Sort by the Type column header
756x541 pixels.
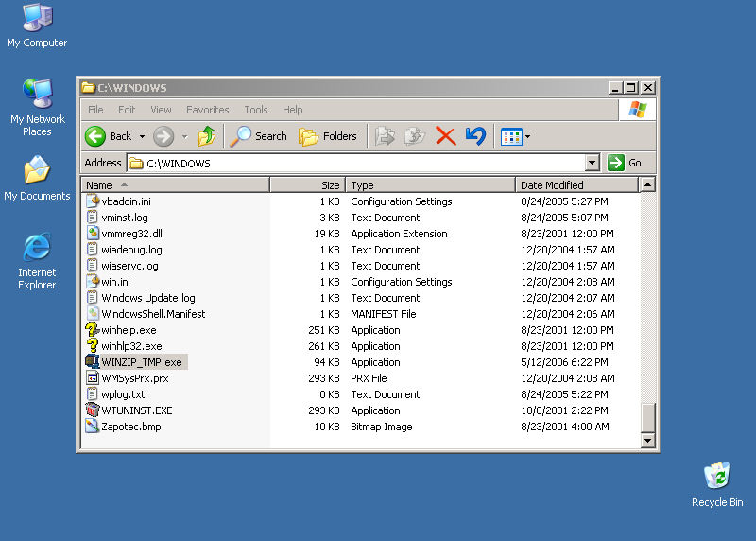pyautogui.click(x=431, y=184)
